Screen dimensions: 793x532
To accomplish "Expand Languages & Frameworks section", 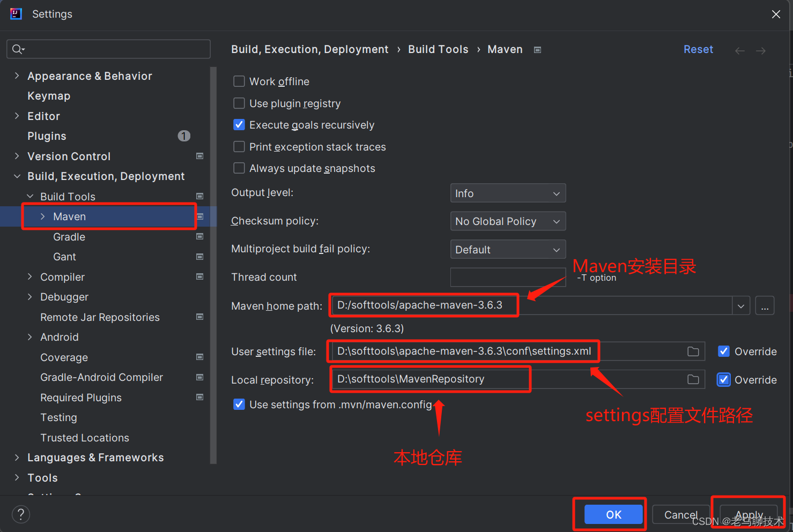I will (17, 458).
